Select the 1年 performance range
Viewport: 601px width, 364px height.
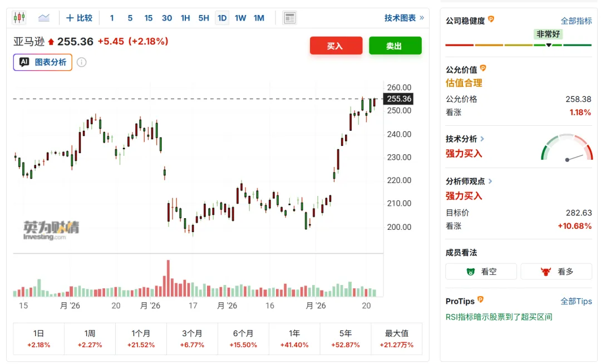294,339
